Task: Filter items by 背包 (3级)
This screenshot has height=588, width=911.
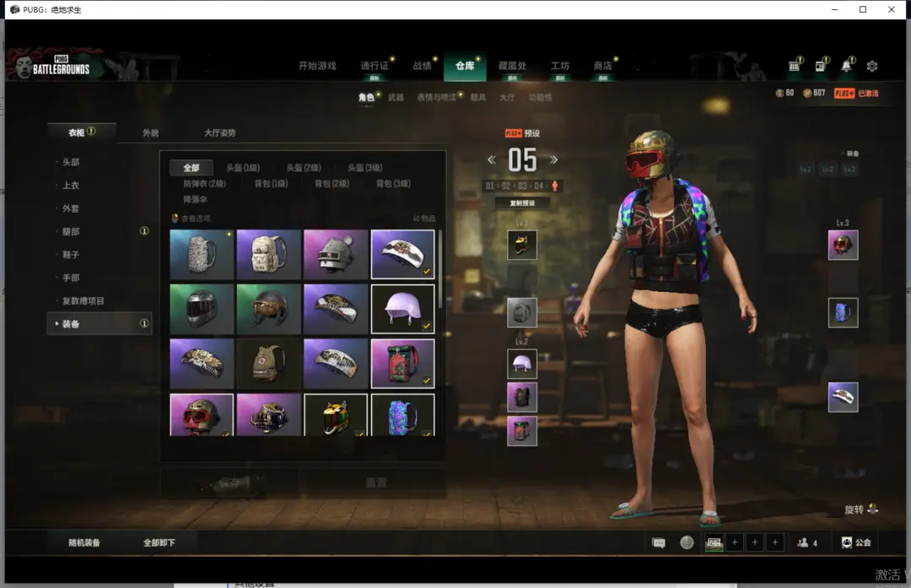Action: click(393, 184)
